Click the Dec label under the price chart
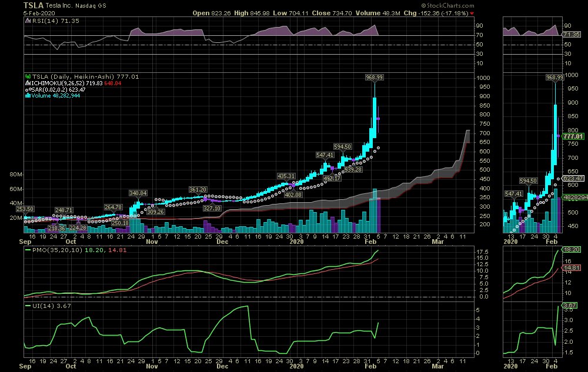This screenshot has width=588, height=372. (x=222, y=242)
